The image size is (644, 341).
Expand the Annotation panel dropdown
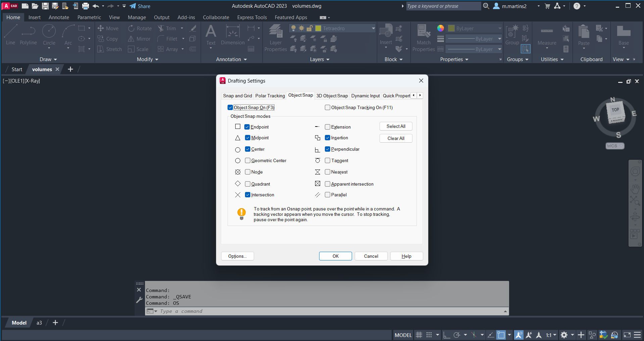point(231,59)
